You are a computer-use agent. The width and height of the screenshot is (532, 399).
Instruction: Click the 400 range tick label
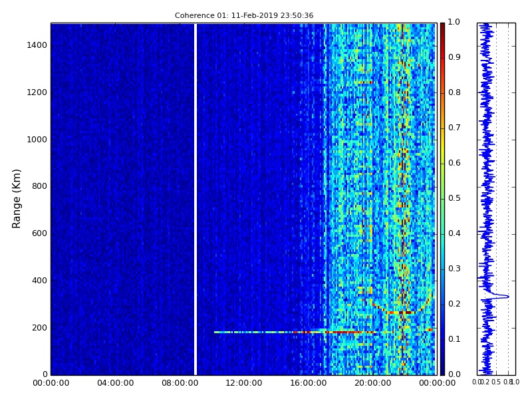tap(39, 281)
